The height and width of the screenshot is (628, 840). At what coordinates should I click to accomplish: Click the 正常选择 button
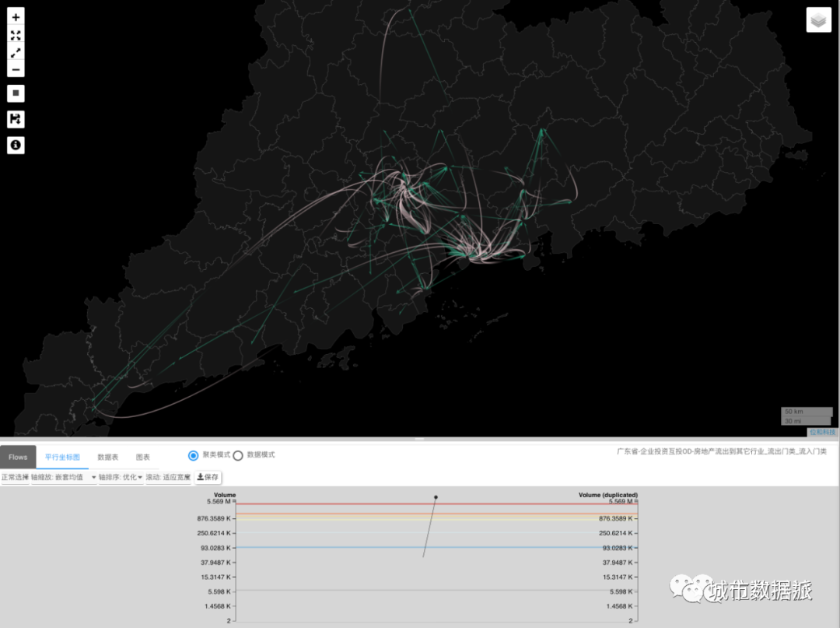15,478
